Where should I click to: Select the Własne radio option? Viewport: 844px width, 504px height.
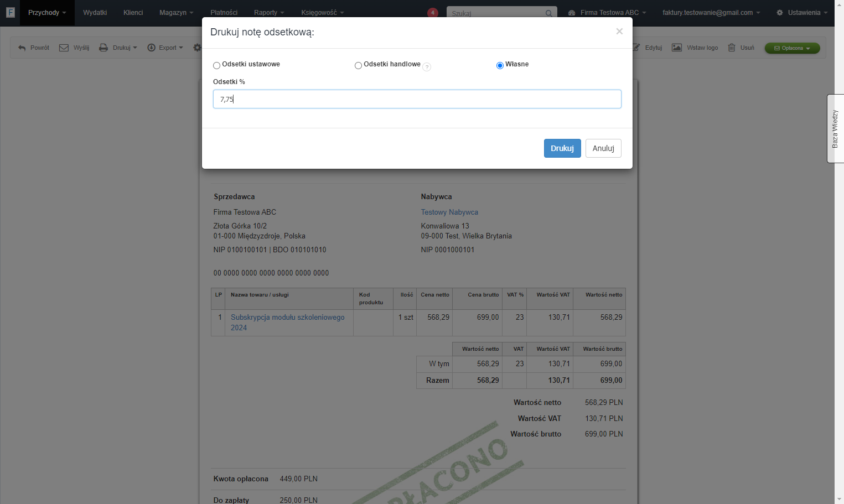click(500, 65)
